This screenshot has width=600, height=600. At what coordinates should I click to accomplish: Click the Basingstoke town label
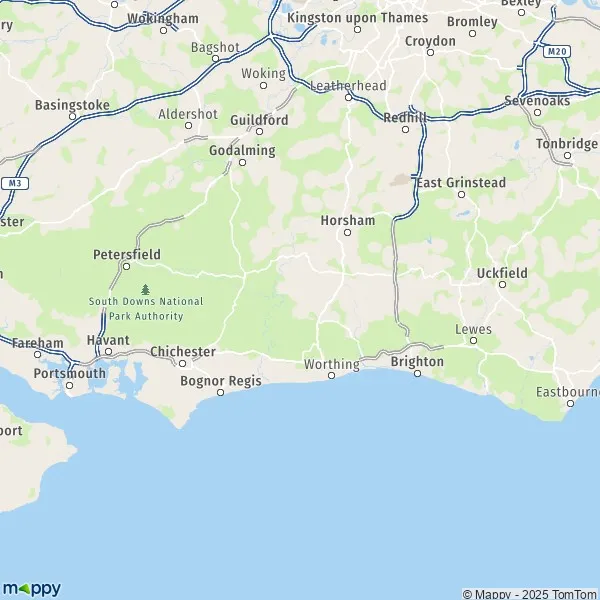(72, 105)
